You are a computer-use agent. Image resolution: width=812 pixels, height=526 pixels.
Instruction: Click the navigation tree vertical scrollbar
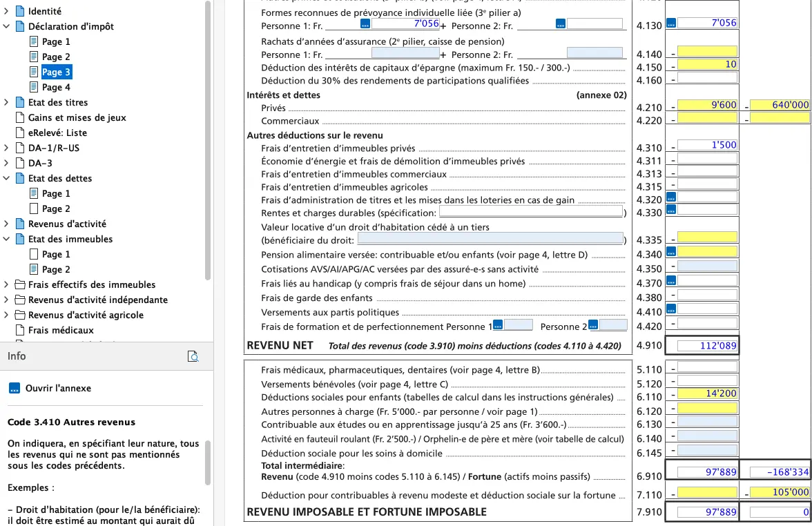pos(208,138)
